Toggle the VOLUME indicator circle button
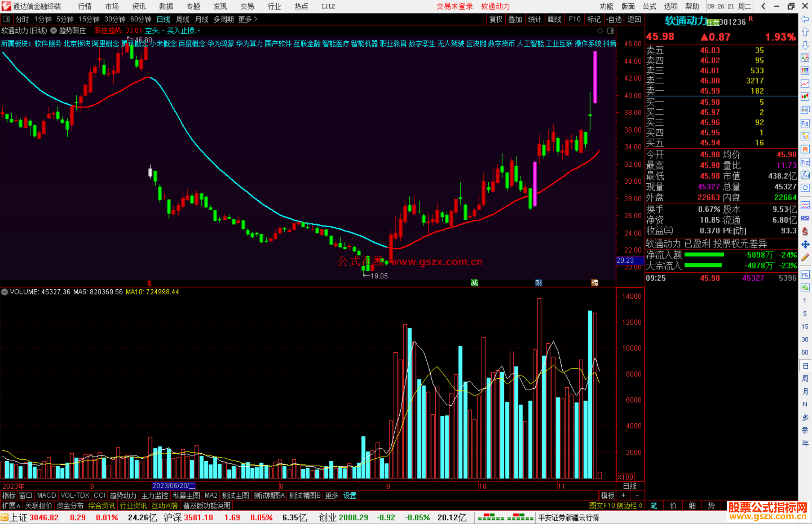The height and width of the screenshot is (524, 812). (5, 292)
